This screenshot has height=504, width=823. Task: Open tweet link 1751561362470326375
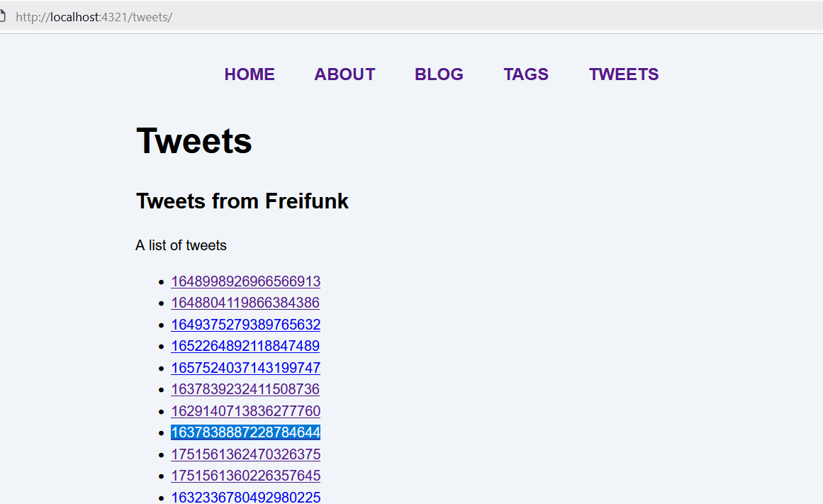pos(246,454)
